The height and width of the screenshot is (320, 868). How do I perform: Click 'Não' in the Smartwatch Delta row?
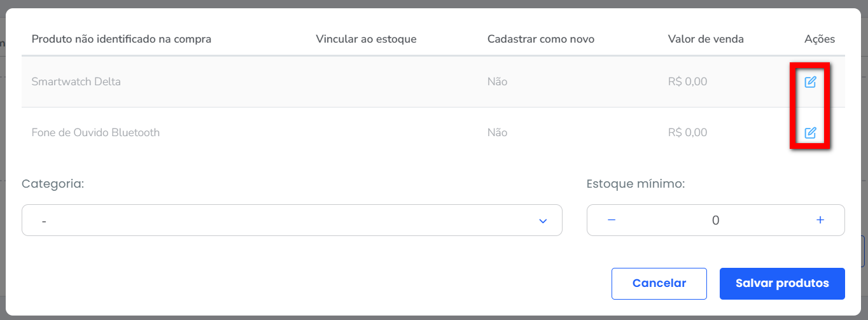click(x=497, y=81)
